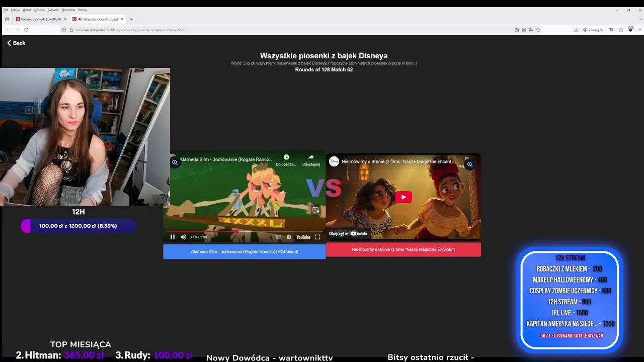Close the Wszystkie piosenki z bajek tab
Image resolution: width=644 pixels, height=362 pixels.
pyautogui.click(x=122, y=19)
